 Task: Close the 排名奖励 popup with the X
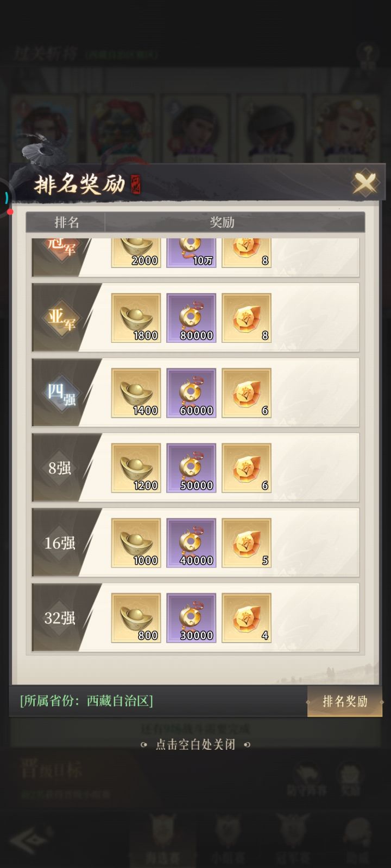364,183
